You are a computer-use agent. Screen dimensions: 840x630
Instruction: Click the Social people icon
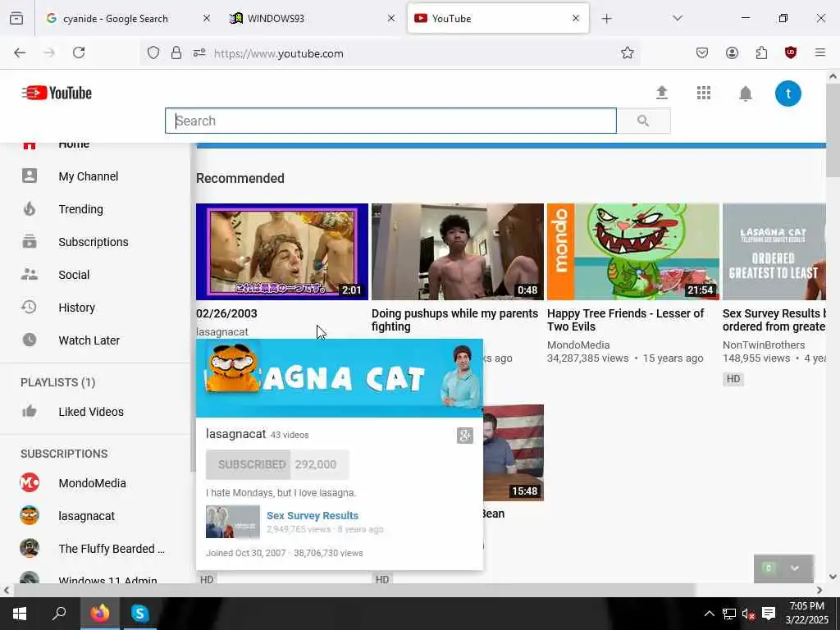[30, 274]
